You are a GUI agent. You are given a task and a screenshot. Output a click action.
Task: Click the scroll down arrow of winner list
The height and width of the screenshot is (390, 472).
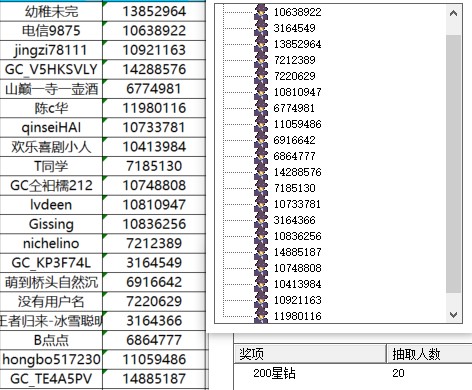coord(453,314)
